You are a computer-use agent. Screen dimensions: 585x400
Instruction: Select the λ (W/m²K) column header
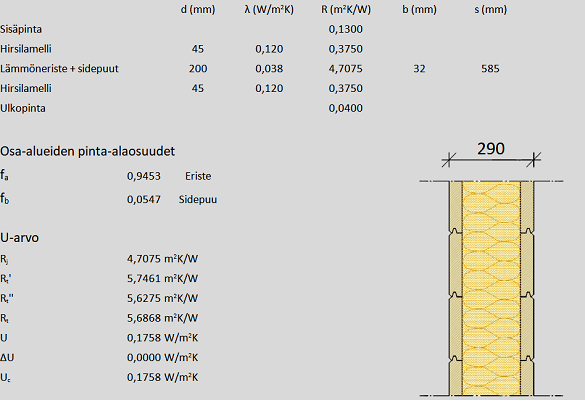tap(269, 9)
